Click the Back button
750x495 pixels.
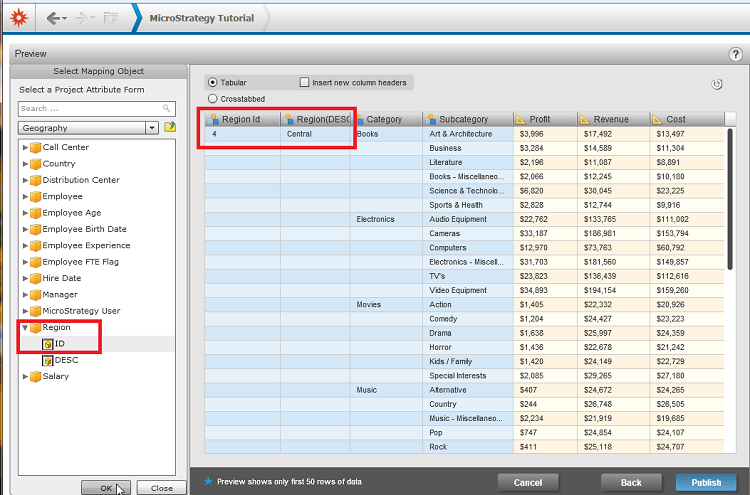click(631, 483)
